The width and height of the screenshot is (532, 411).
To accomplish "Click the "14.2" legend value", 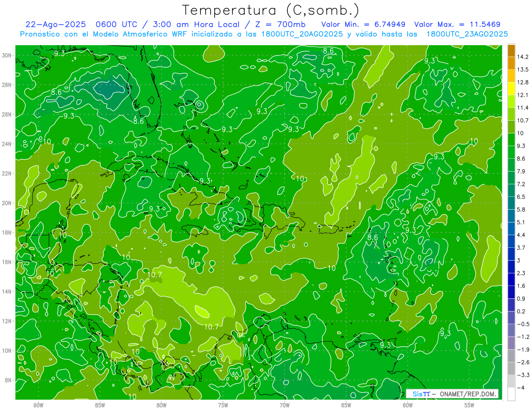I will (523, 57).
